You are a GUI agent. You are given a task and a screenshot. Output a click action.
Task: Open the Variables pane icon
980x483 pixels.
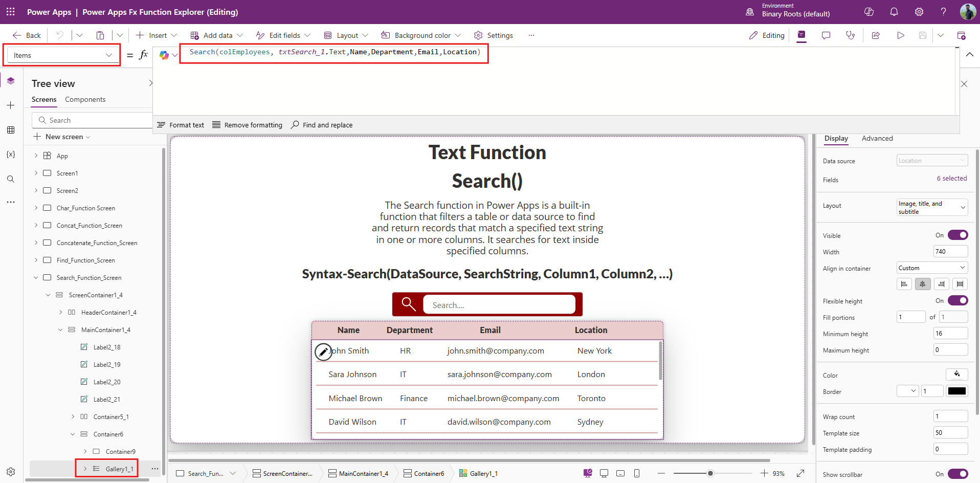11,155
